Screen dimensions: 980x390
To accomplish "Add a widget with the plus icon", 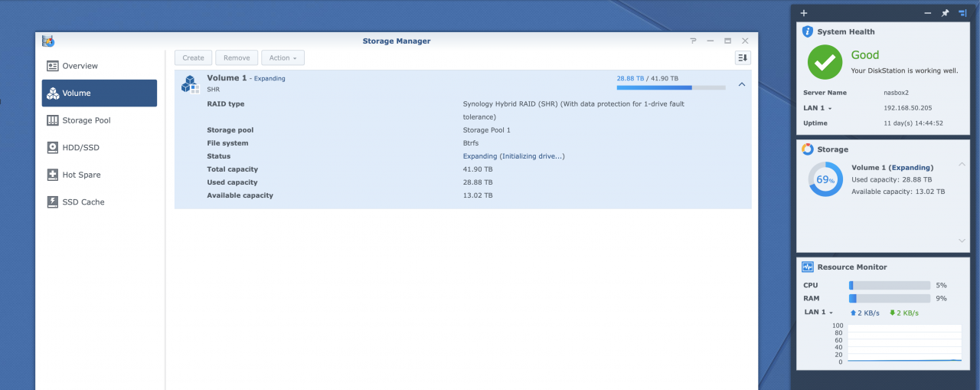I will click(x=804, y=13).
